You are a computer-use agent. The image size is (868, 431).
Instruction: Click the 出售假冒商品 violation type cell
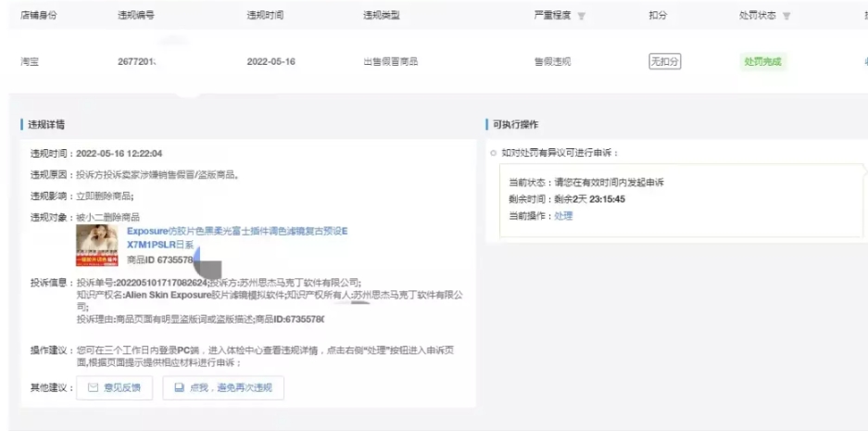click(x=390, y=62)
